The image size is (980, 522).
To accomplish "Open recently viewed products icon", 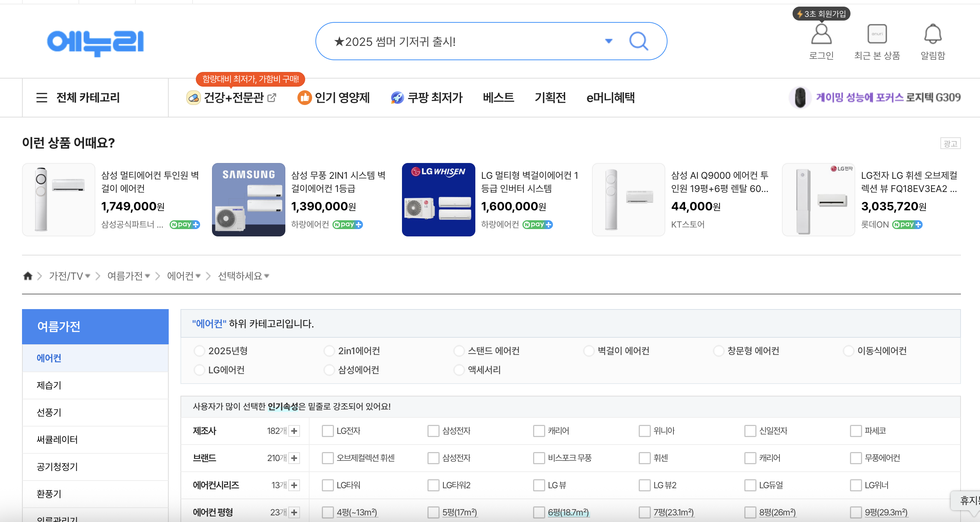I will [x=877, y=34].
